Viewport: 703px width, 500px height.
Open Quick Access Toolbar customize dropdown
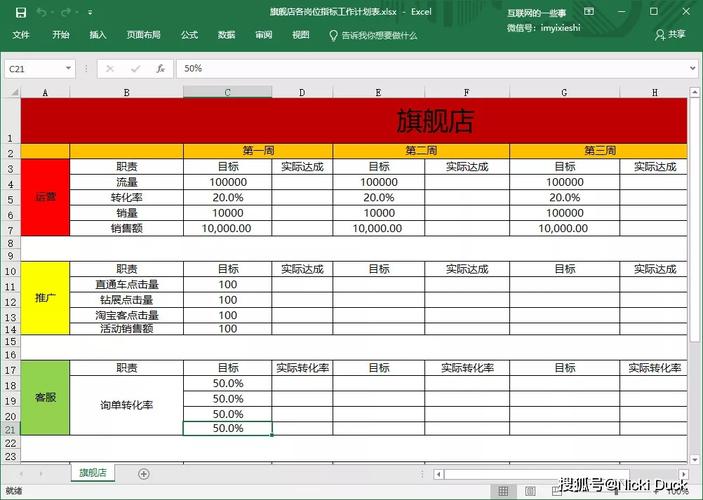point(90,13)
